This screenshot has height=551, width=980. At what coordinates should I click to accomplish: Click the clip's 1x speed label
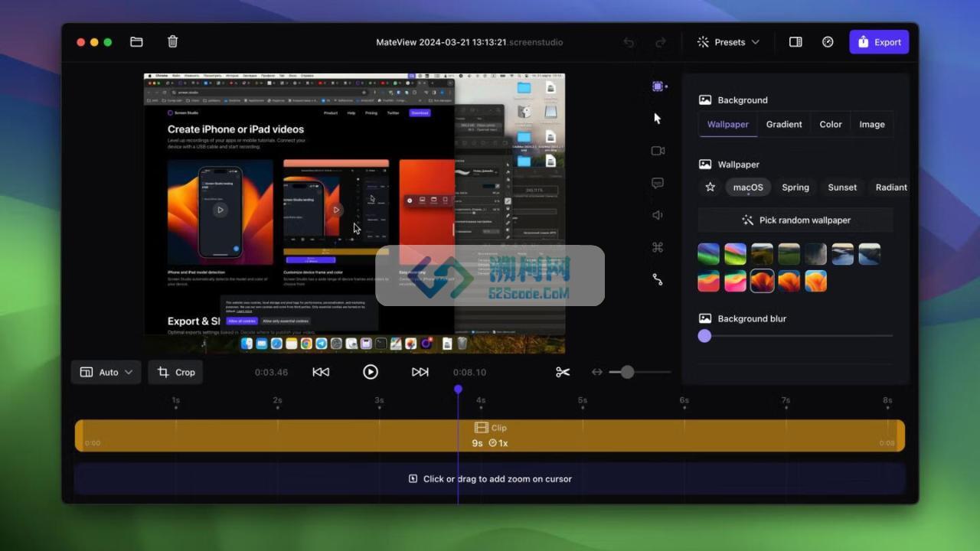[x=498, y=443]
